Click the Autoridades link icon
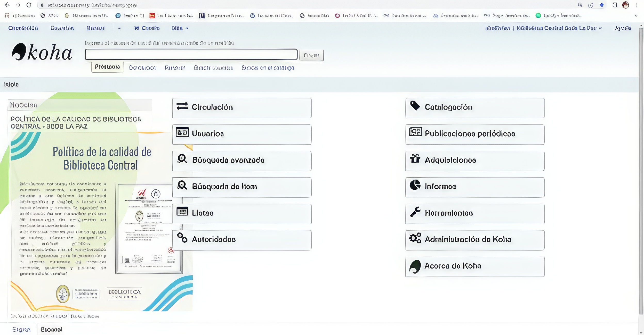Viewport: 644px width, 335px height. coord(182,238)
